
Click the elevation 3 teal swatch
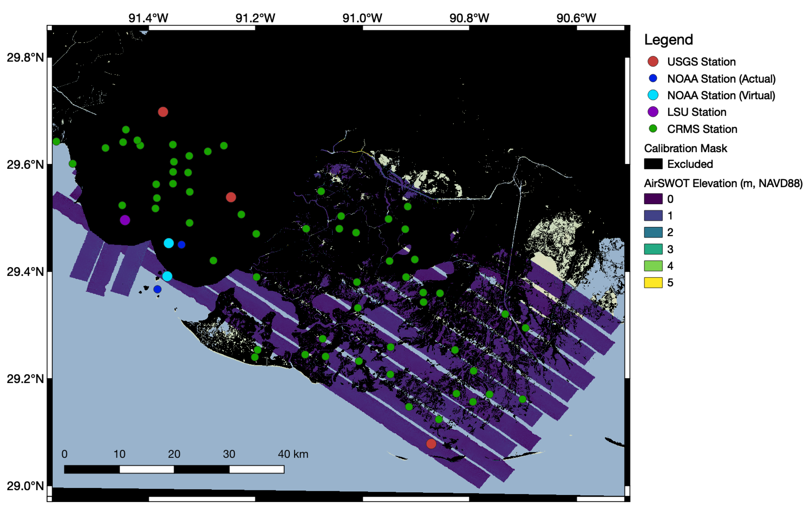(653, 249)
